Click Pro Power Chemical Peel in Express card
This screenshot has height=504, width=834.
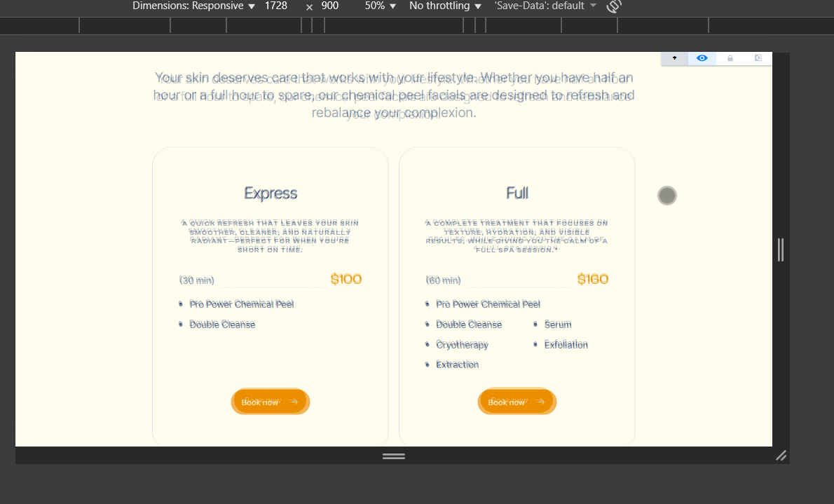(x=242, y=304)
